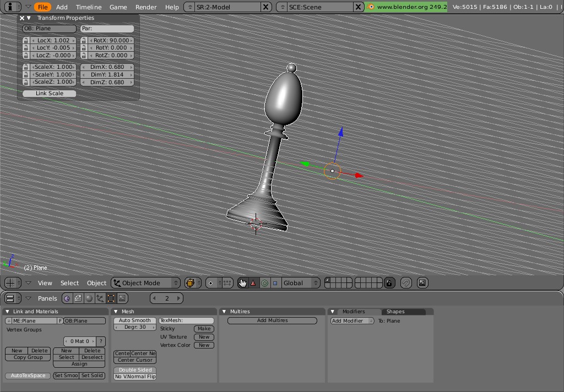564x392 pixels.
Task: Open the SCE scene browse arrows
Action: [x=283, y=7]
